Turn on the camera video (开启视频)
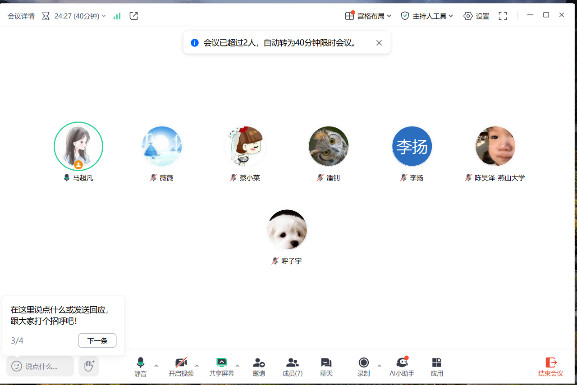The width and height of the screenshot is (577, 385). coord(181,366)
